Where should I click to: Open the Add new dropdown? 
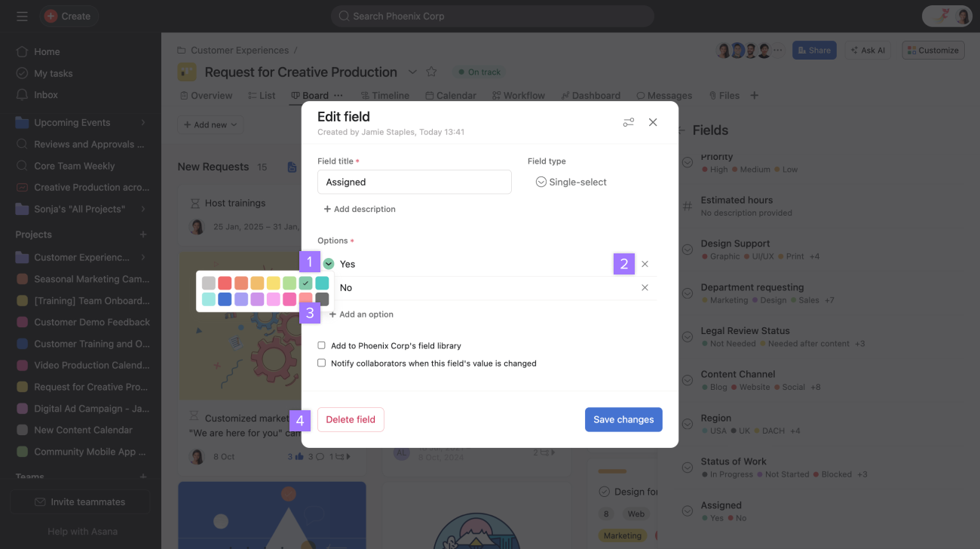point(210,124)
